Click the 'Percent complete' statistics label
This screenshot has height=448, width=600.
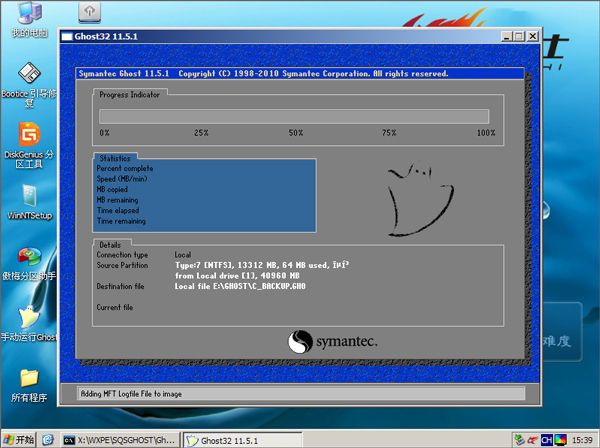pos(125,168)
